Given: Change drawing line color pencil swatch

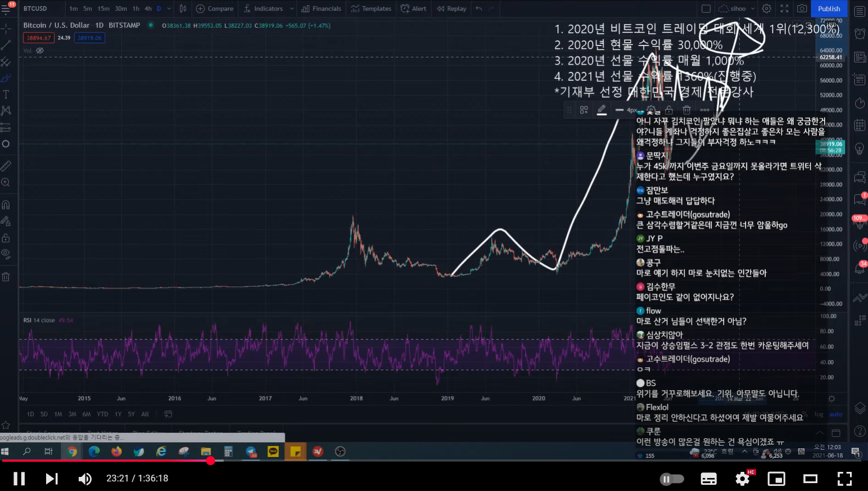Looking at the screenshot, I should [602, 110].
